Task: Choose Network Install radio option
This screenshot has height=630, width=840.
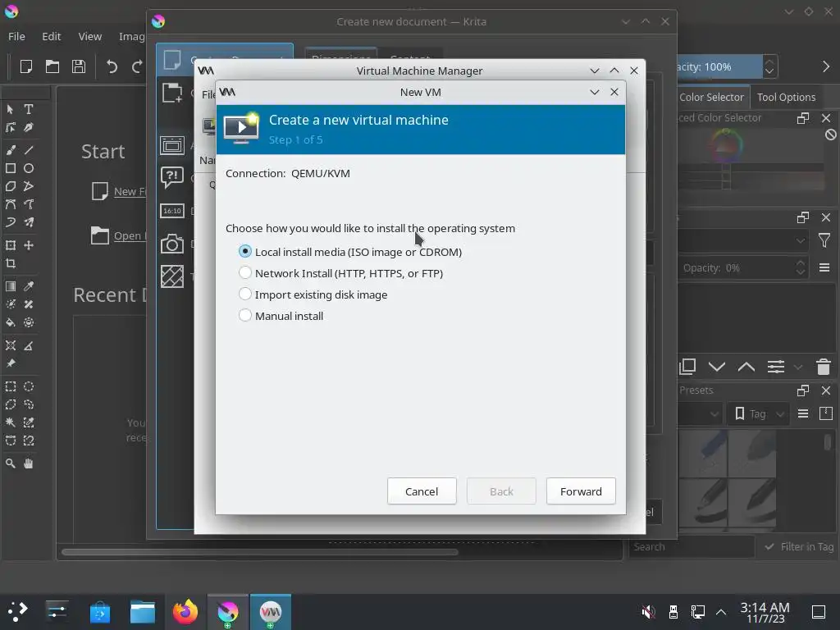Action: (x=244, y=272)
